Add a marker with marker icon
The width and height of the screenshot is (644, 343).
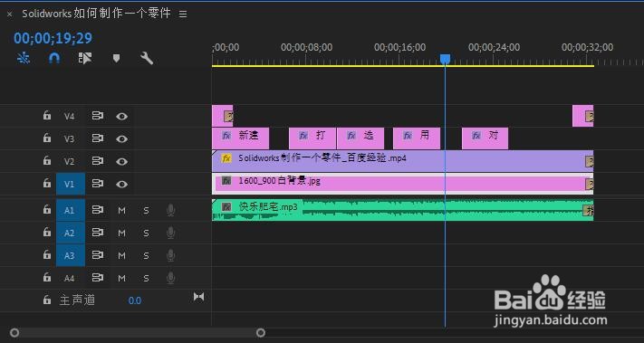tap(116, 59)
